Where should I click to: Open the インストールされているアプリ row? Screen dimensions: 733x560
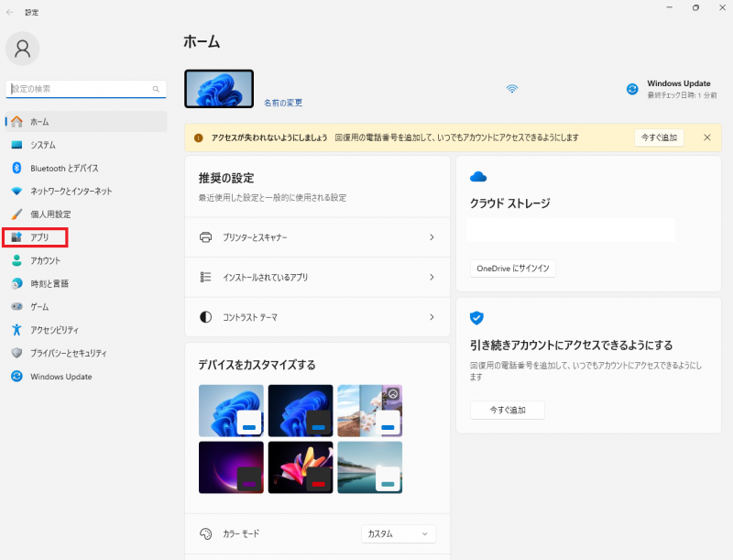[x=316, y=277]
